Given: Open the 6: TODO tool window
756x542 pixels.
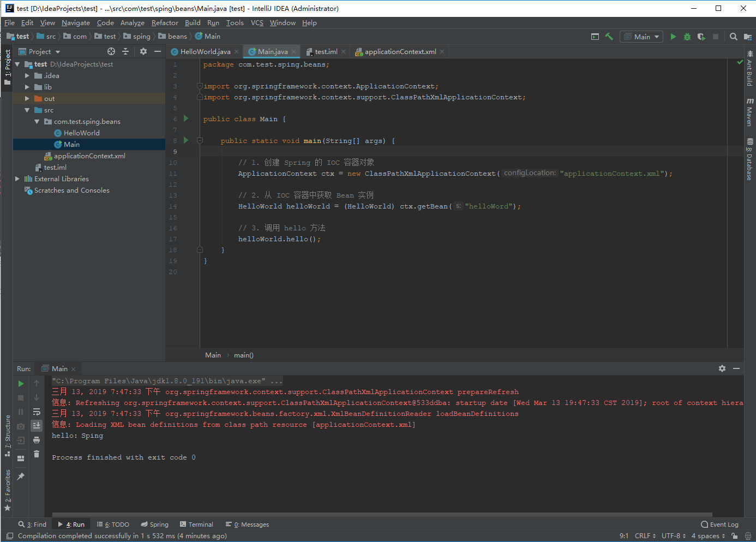Looking at the screenshot, I should [113, 525].
